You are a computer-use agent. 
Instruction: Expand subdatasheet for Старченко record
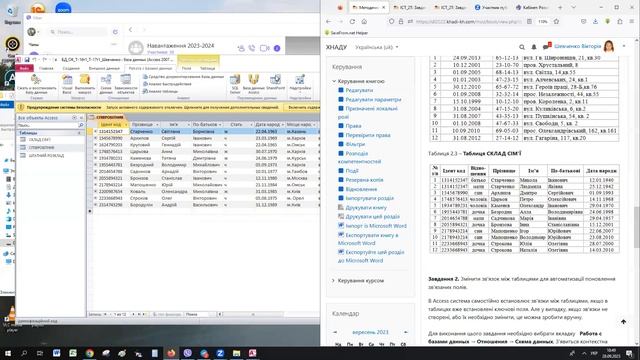pos(96,131)
